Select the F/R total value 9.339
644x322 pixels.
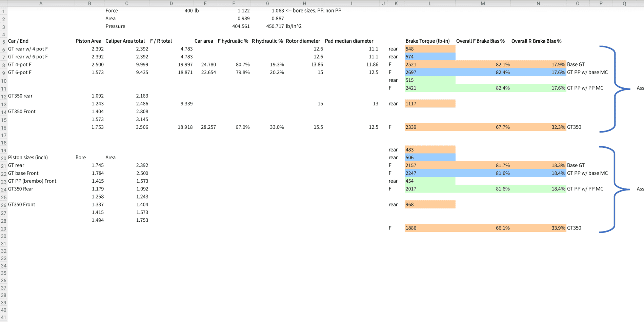pos(186,103)
